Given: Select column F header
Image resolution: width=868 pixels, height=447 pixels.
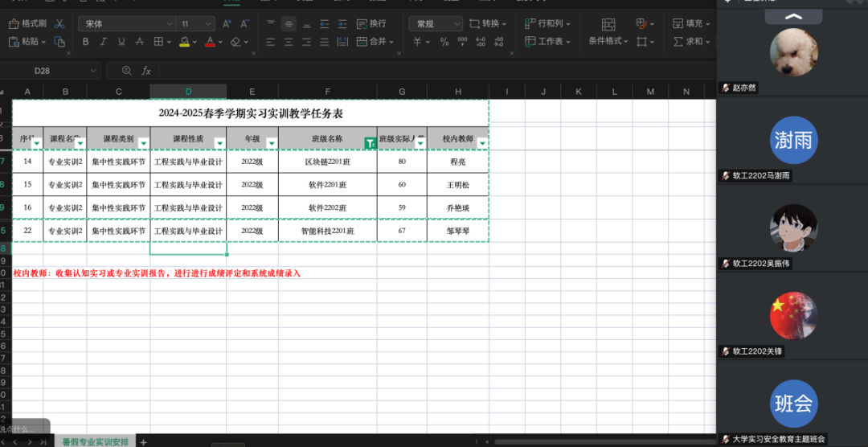Looking at the screenshot, I should [328, 92].
